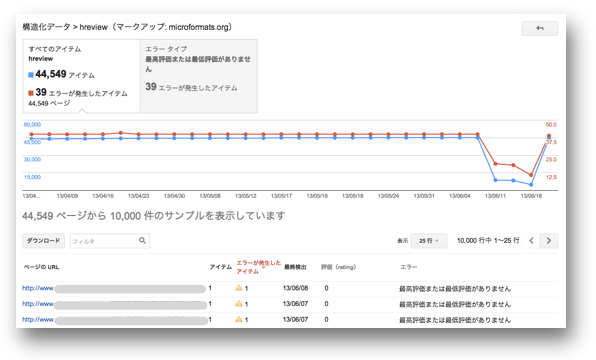Click the エラー column header
This screenshot has height=360, width=596.
pos(409,267)
